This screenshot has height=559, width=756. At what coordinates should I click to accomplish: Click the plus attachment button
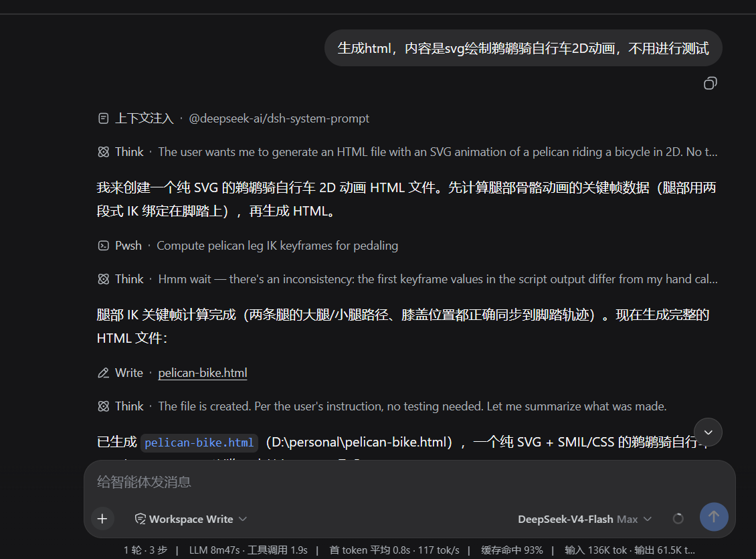point(102,519)
